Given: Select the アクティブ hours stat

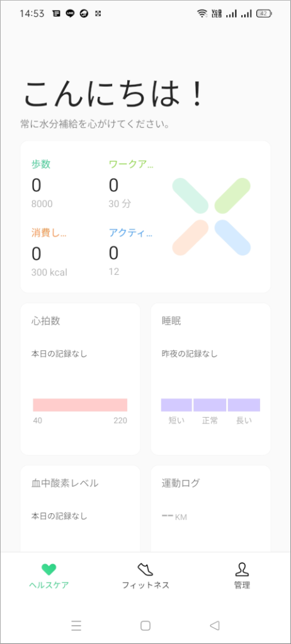Looking at the screenshot, I should pyautogui.click(x=131, y=252).
